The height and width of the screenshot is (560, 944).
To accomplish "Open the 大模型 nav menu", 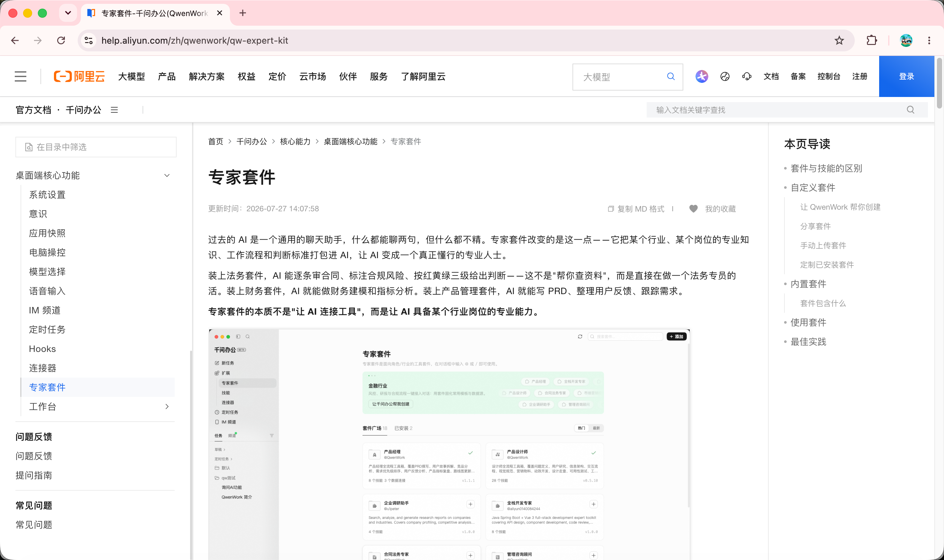I will tap(131, 77).
